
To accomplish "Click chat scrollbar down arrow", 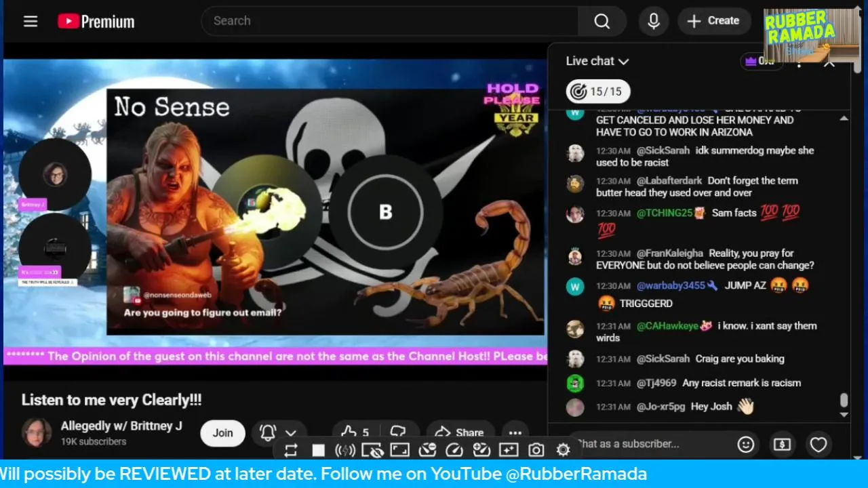I will coord(844,414).
